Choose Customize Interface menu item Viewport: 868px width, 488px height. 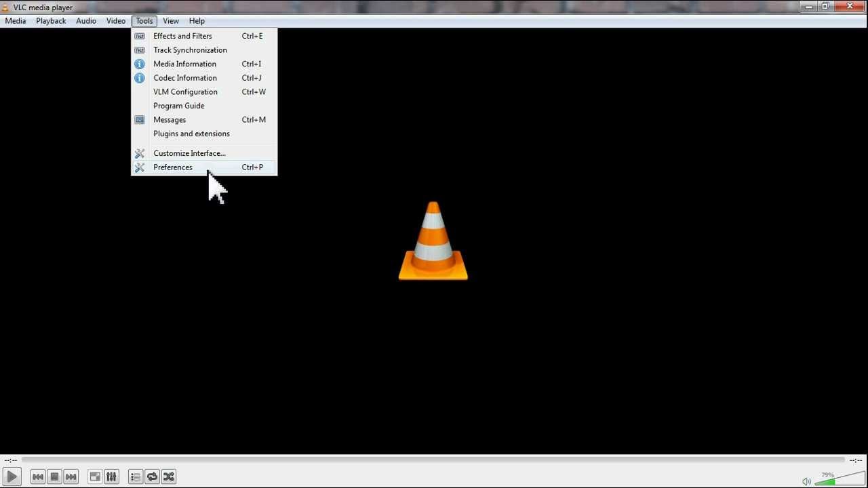tap(204, 153)
